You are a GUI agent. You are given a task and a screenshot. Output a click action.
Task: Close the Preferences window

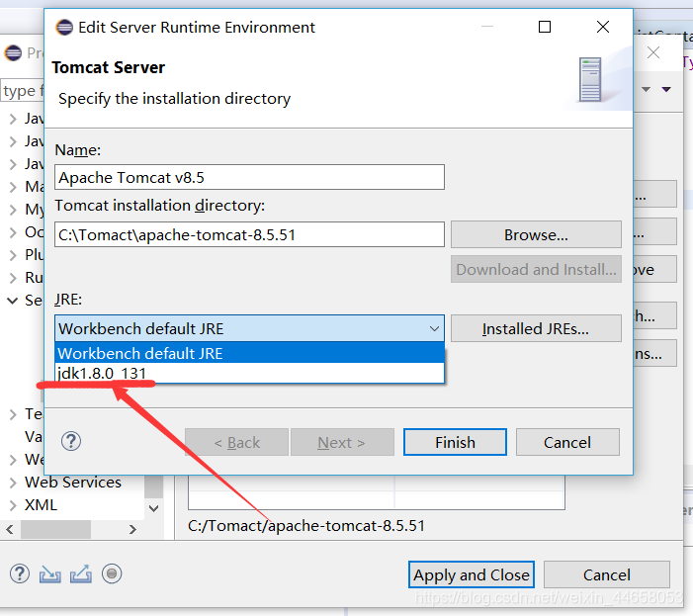click(x=653, y=52)
